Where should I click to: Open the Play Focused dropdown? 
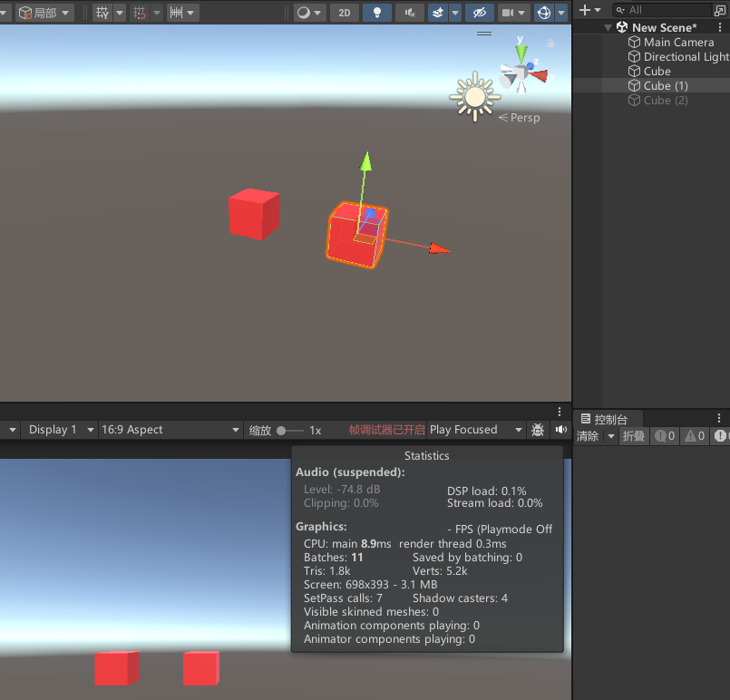[x=476, y=430]
